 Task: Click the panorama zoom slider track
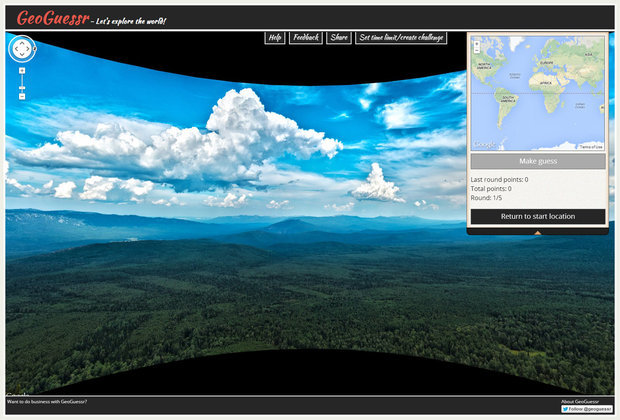(22, 84)
